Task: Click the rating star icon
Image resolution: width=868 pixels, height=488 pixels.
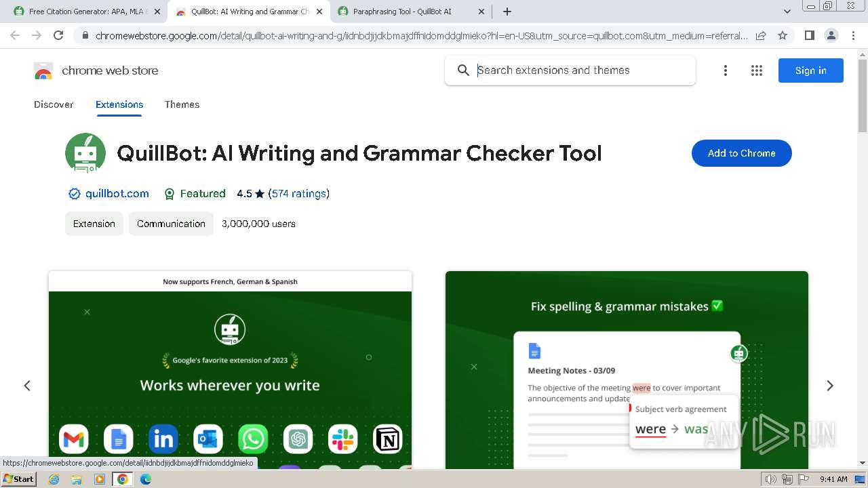Action: [x=260, y=194]
